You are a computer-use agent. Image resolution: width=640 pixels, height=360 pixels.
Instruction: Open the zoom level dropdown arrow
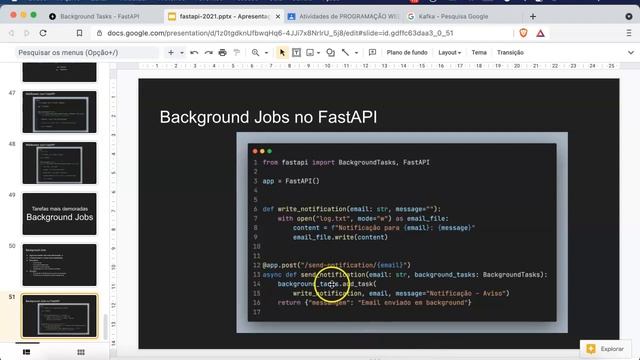pyautogui.click(x=266, y=53)
